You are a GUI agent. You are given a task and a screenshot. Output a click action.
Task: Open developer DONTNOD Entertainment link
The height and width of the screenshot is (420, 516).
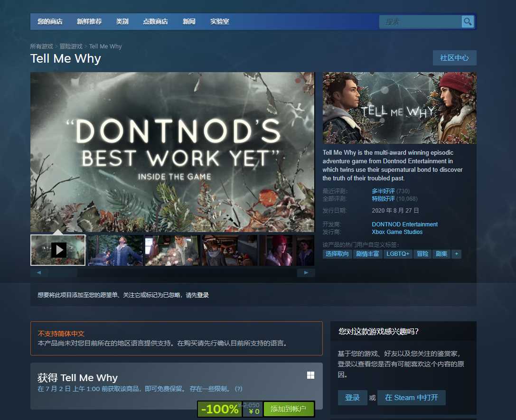click(405, 224)
